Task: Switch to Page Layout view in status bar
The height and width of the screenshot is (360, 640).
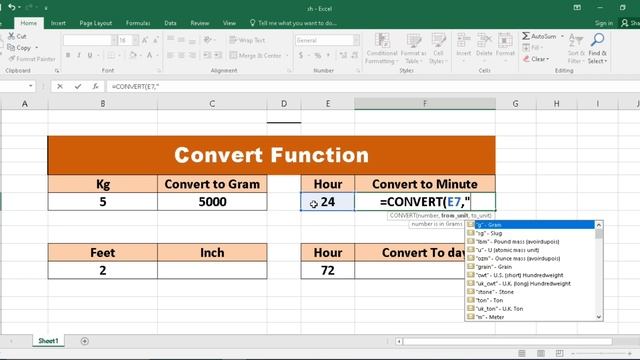Action: pos(541,353)
